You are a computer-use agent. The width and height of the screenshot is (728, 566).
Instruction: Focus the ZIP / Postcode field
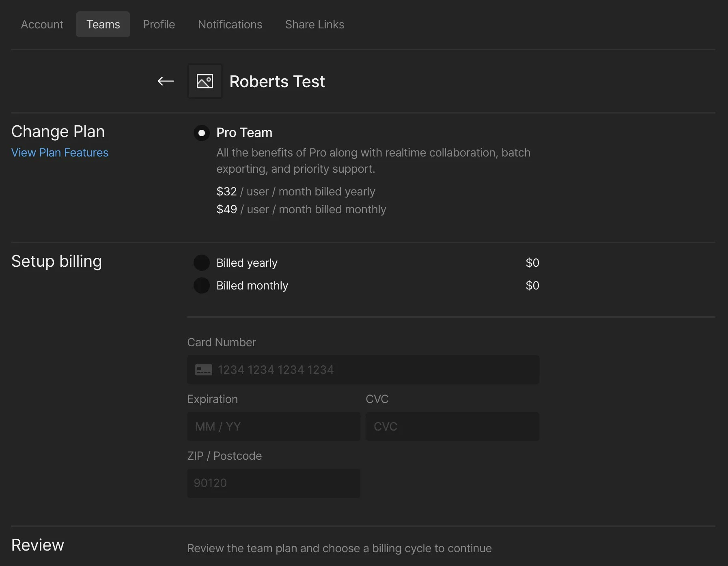click(x=274, y=483)
